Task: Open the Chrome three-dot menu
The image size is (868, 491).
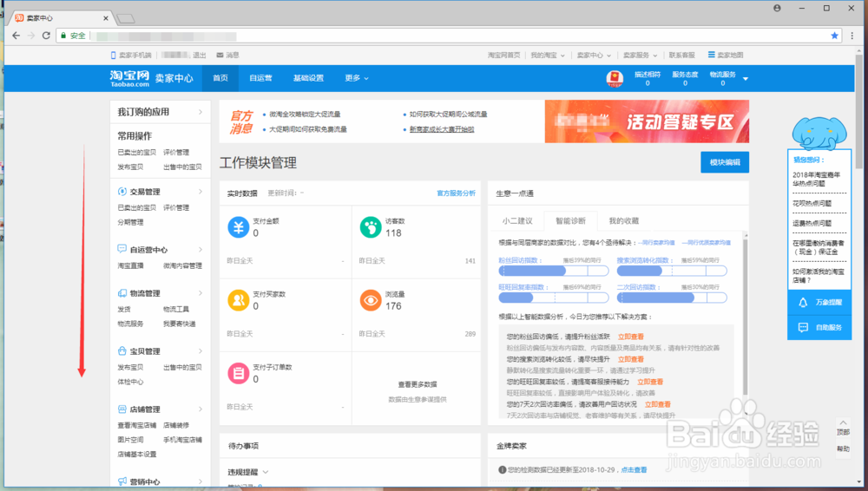Action: pos(852,36)
